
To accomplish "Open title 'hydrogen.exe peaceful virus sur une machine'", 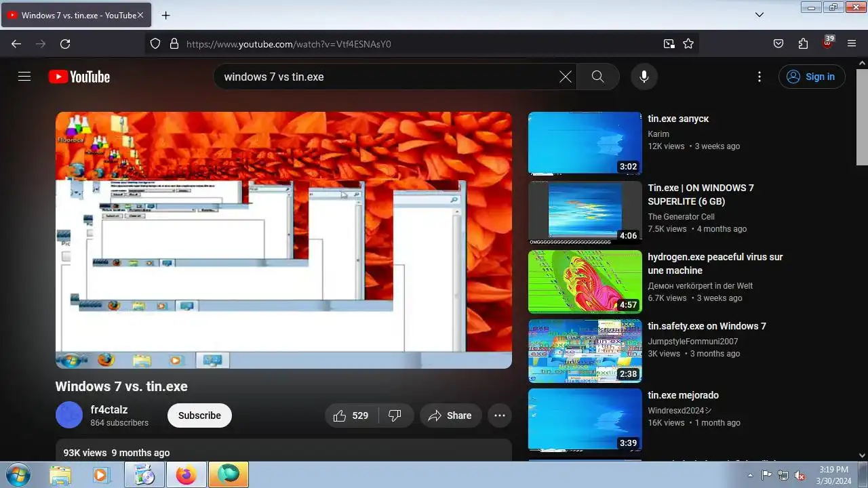I will [715, 264].
